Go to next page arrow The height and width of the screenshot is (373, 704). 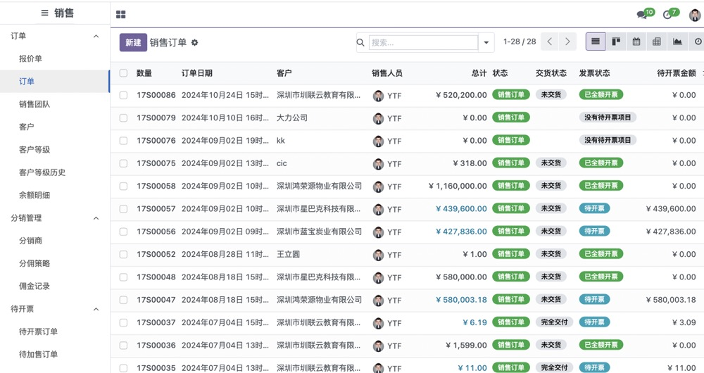(x=568, y=42)
